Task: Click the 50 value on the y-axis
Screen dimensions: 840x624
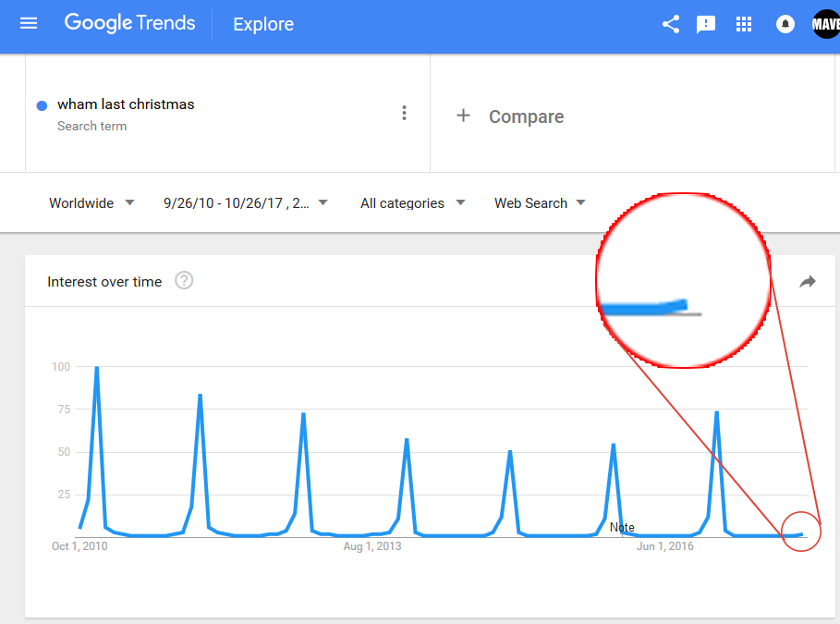Action: 64,452
